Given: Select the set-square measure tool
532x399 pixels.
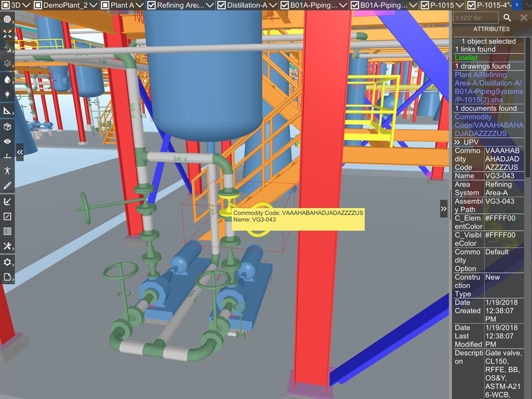Looking at the screenshot, I should point(7,111).
